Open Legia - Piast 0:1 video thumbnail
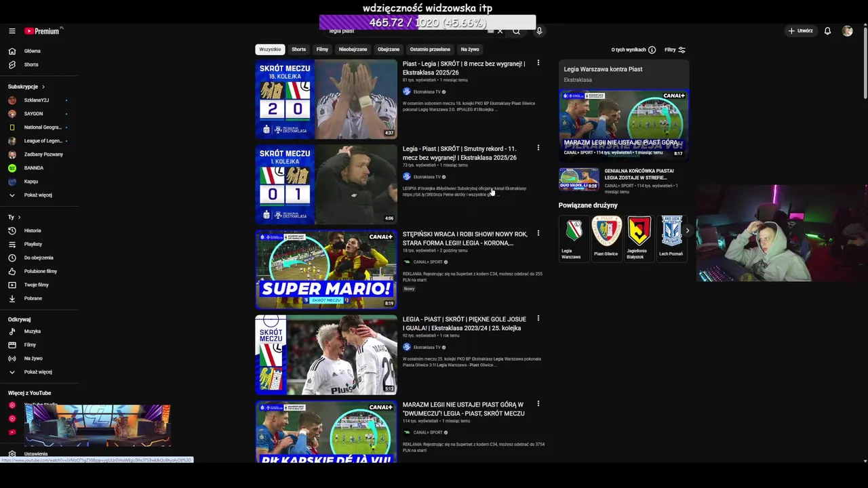868x488 pixels. click(x=326, y=184)
